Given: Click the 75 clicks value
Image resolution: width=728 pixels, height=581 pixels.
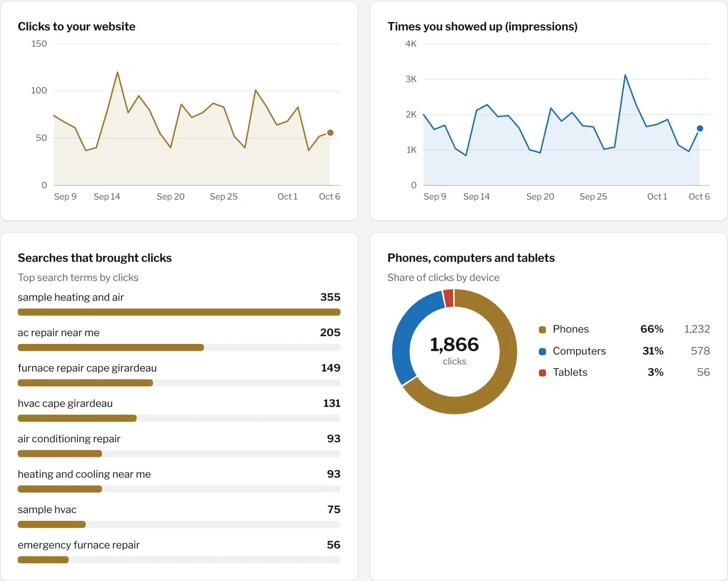Looking at the screenshot, I should (x=334, y=510).
